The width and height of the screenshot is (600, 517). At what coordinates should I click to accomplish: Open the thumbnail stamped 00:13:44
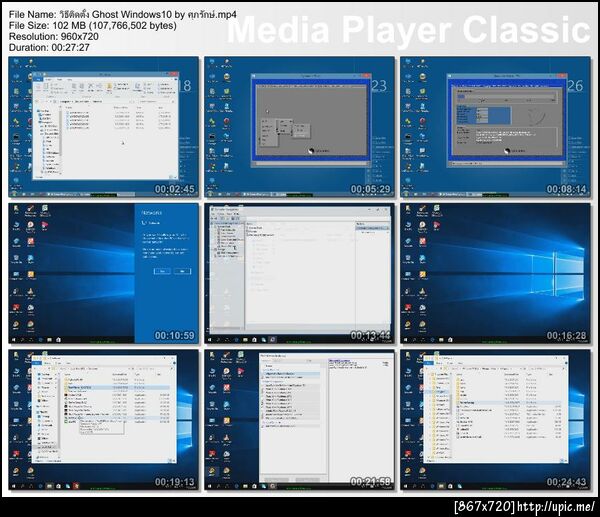[300, 273]
